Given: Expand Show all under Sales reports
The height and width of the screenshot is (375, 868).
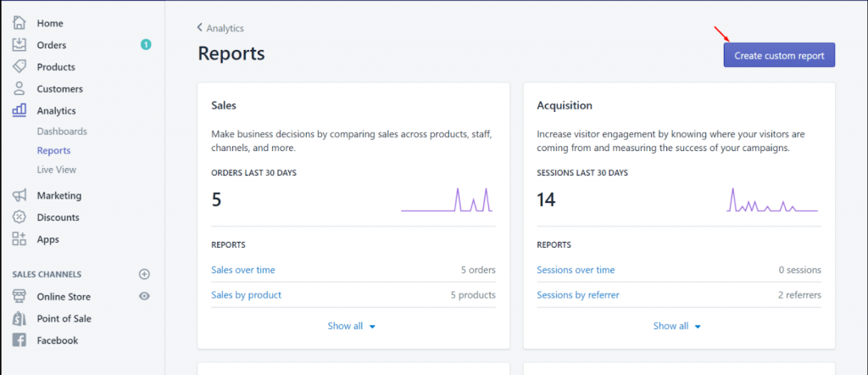Looking at the screenshot, I should click(x=353, y=326).
